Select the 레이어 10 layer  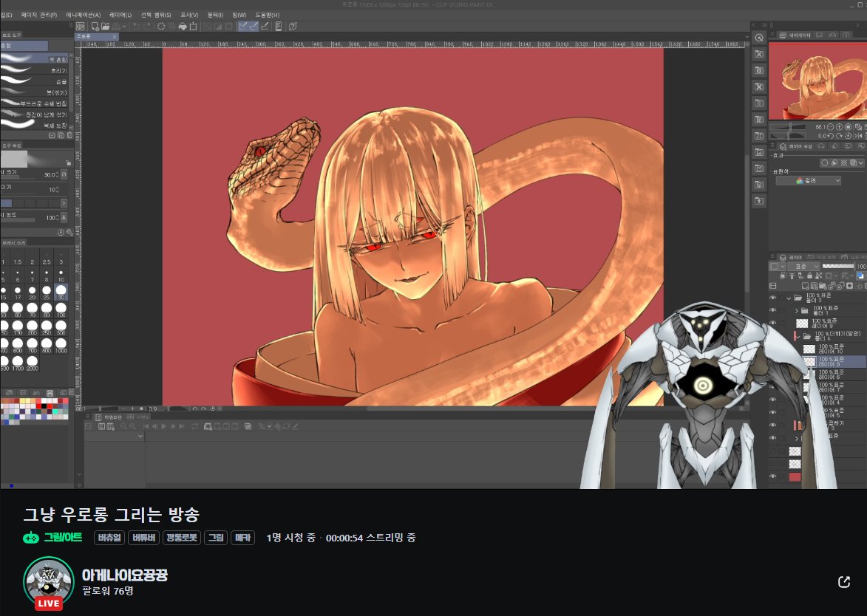[x=834, y=349]
